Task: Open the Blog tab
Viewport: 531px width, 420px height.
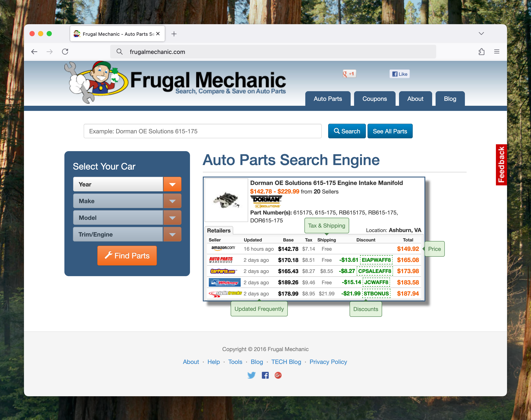Action: click(450, 99)
